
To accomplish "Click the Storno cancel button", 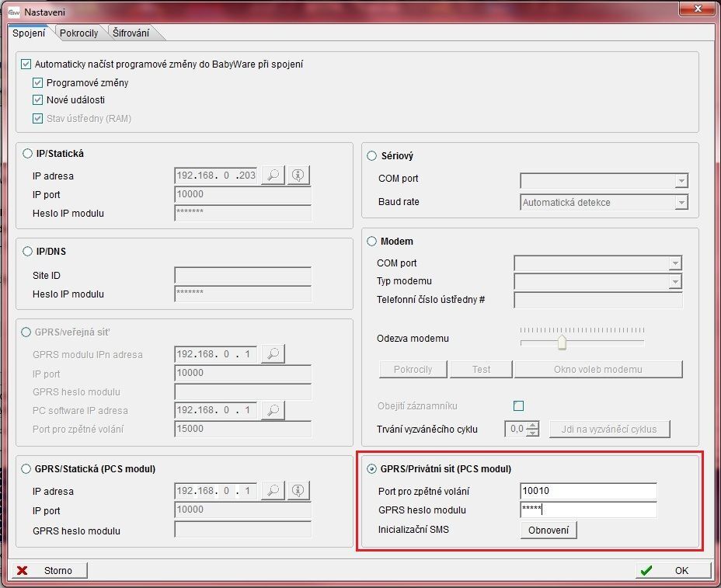I will click(49, 570).
